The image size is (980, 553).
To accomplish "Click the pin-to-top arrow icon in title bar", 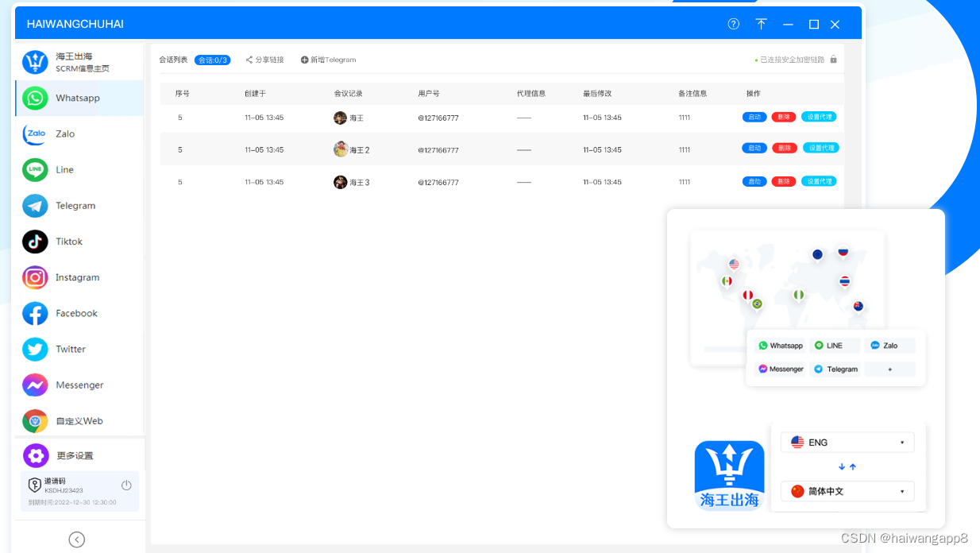I will tap(761, 24).
